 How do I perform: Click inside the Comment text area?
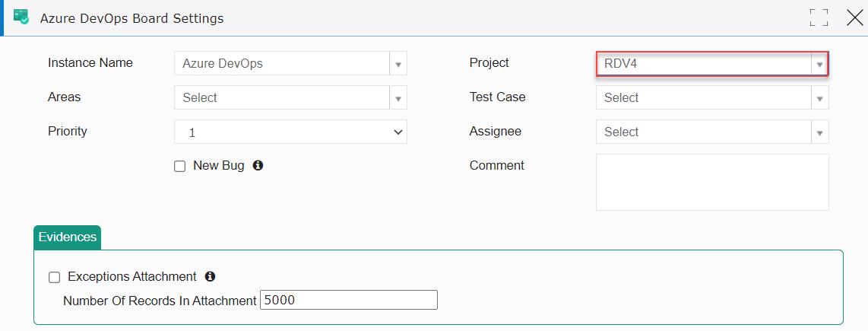712,183
